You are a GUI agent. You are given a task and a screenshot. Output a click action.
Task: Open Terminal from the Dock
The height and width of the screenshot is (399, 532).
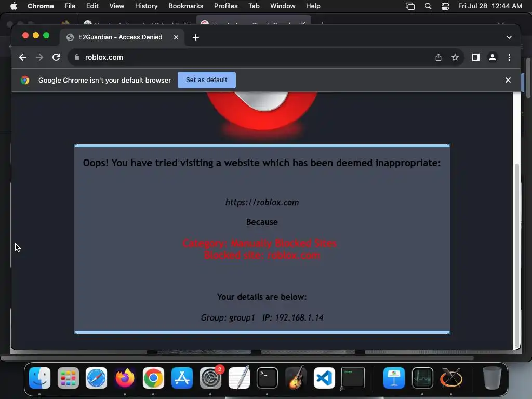pyautogui.click(x=267, y=378)
